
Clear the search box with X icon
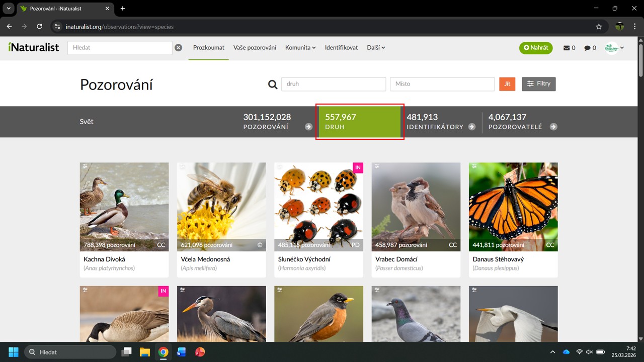tap(178, 48)
